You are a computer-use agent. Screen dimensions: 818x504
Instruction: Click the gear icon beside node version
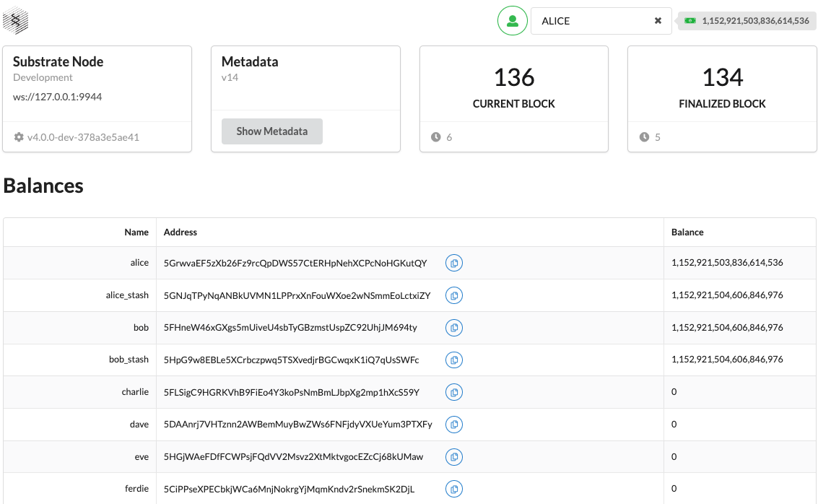click(x=19, y=137)
